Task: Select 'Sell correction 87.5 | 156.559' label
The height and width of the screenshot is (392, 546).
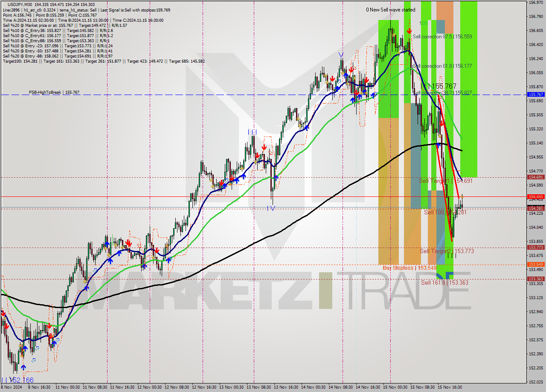Action: click(x=442, y=37)
